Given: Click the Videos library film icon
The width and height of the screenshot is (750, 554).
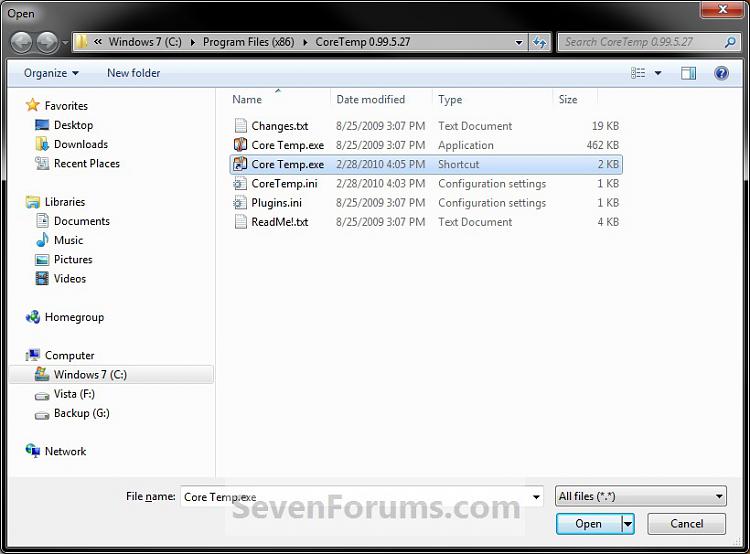Looking at the screenshot, I should tap(42, 278).
